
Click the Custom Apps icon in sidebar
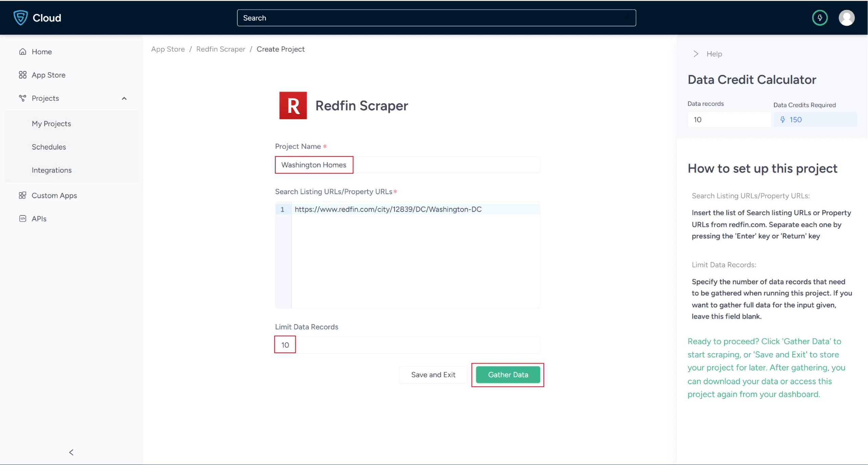[x=23, y=195]
